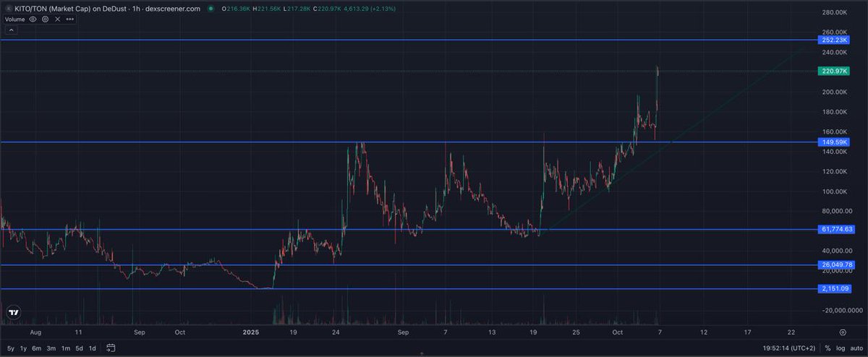
Task: Click the 200.00K price axis label
Action: point(835,93)
